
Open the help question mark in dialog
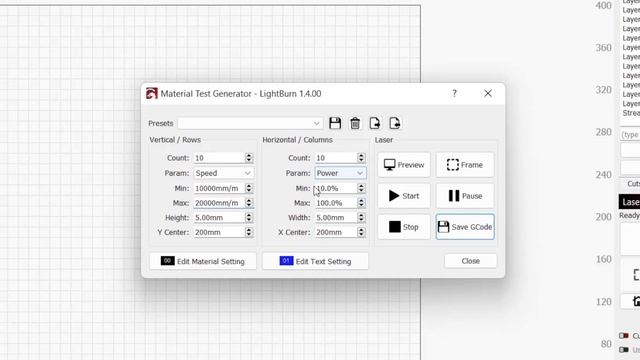click(454, 93)
